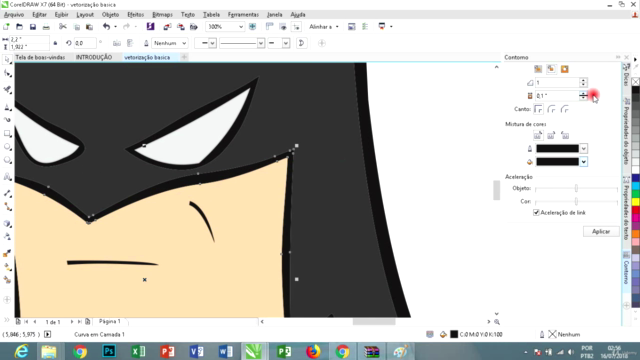Open the Objeto menu

(x=110, y=15)
